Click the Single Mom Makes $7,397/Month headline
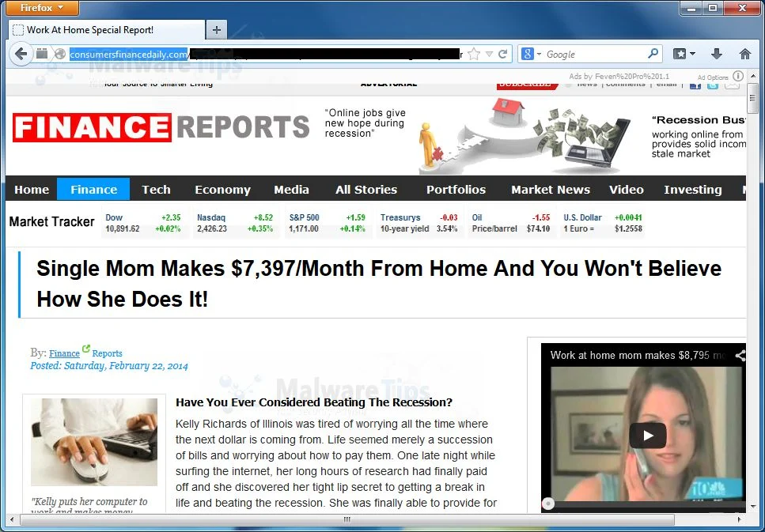765x532 pixels. (379, 284)
